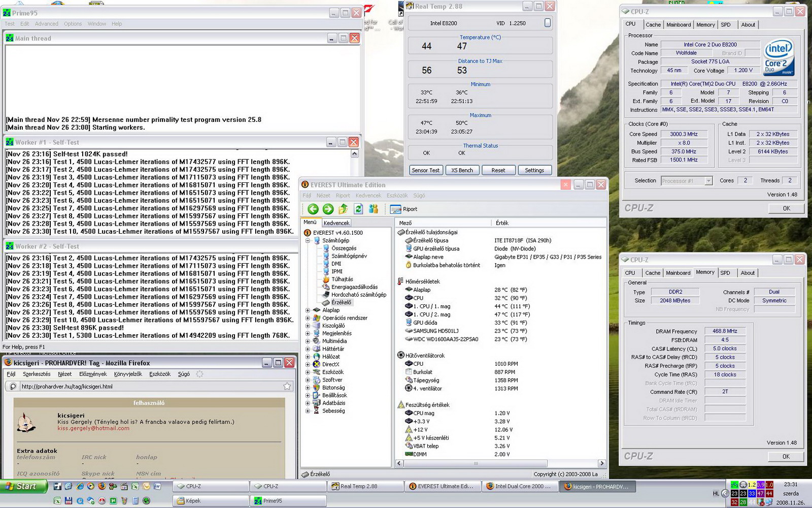Click the network connection tray icon
Screen dimensions: 812x508
[x=769, y=502]
